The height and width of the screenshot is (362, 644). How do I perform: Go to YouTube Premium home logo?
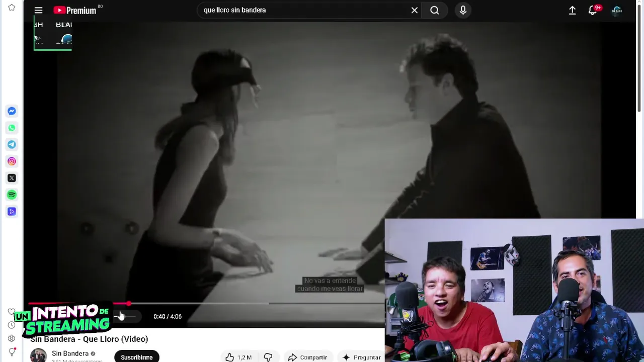click(x=75, y=10)
